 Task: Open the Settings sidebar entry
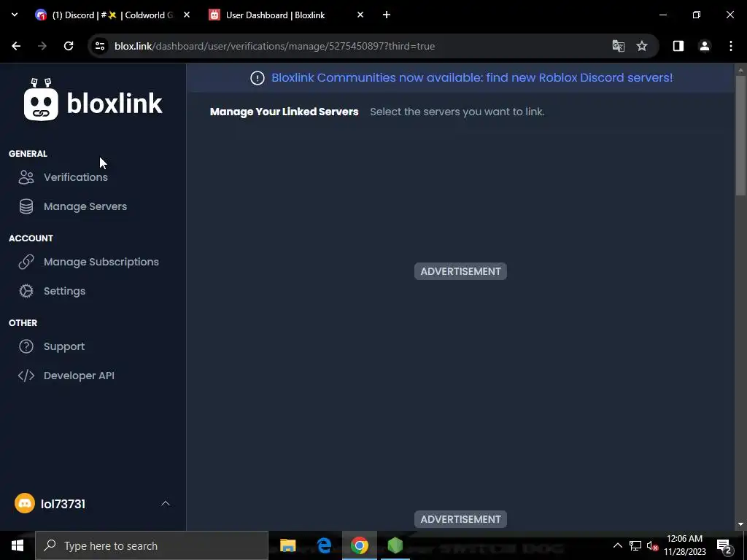point(64,291)
